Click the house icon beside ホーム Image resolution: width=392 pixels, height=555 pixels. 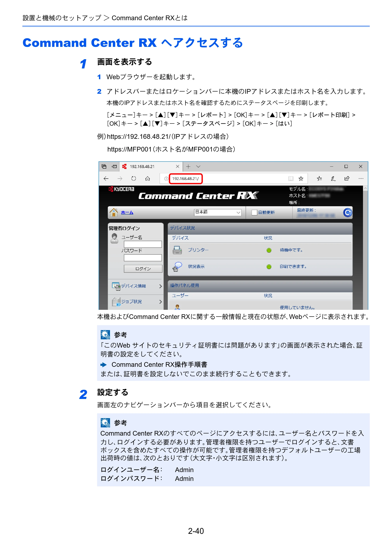pyautogui.click(x=114, y=213)
